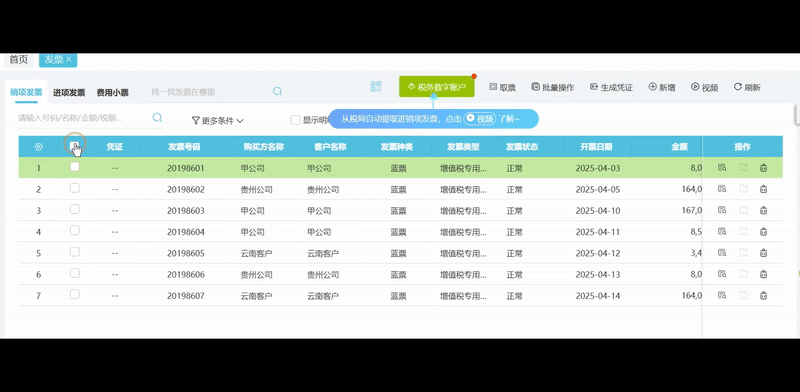Check the box for invoice 20198603
Screen dimensions: 800x392
pyautogui.click(x=74, y=209)
